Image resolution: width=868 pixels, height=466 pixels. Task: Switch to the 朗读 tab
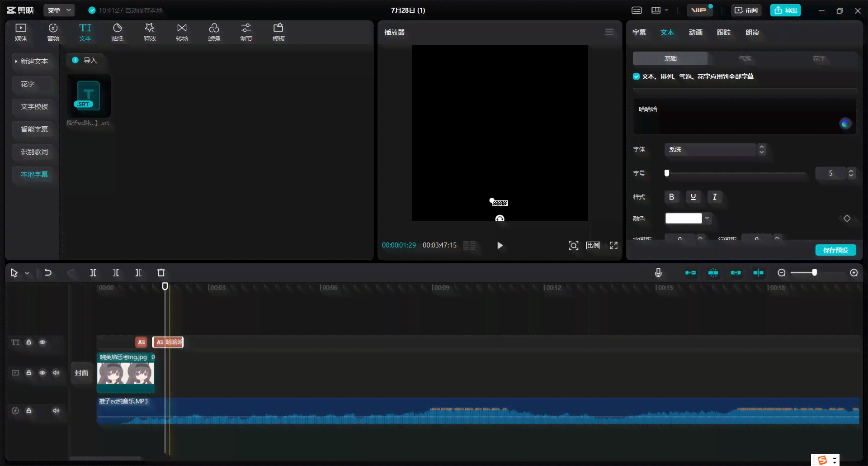(x=752, y=32)
